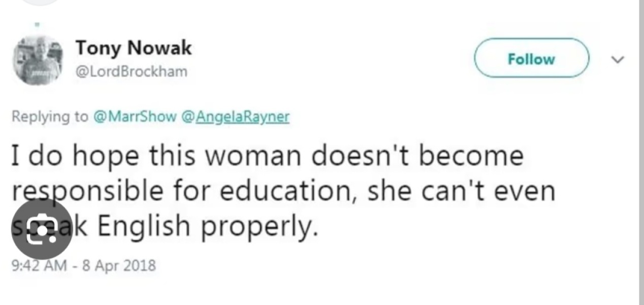Click the word properly in the tweet
The width and height of the screenshot is (644, 305).
260,227
